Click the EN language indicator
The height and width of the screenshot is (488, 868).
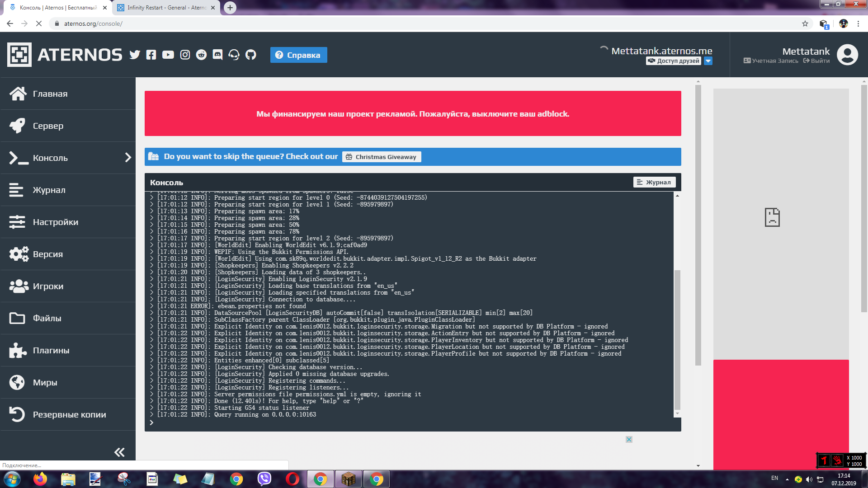point(775,478)
